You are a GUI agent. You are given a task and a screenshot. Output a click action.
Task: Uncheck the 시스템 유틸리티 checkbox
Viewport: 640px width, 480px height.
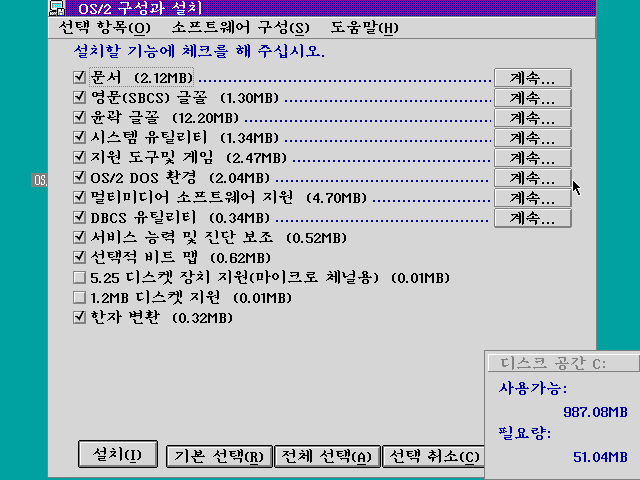(x=79, y=137)
